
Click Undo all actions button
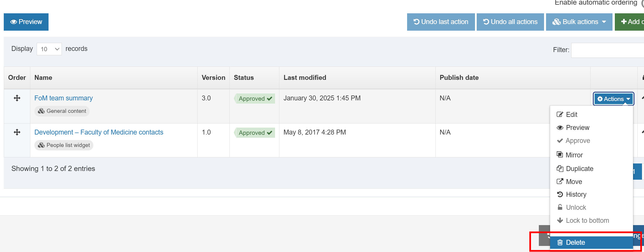click(510, 22)
